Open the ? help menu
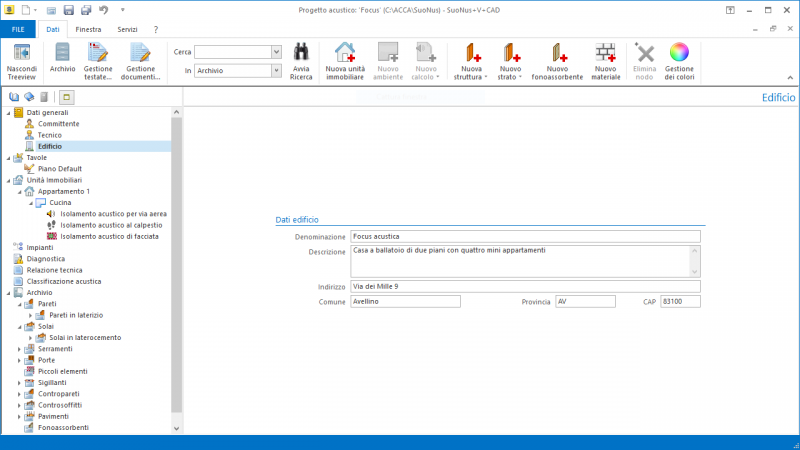The width and height of the screenshot is (800, 450). click(x=156, y=29)
